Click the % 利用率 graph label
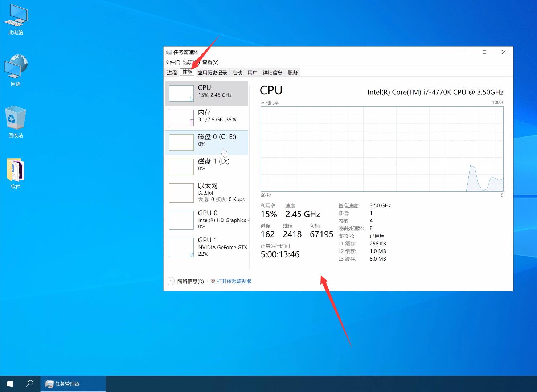The image size is (537, 392). click(x=270, y=102)
